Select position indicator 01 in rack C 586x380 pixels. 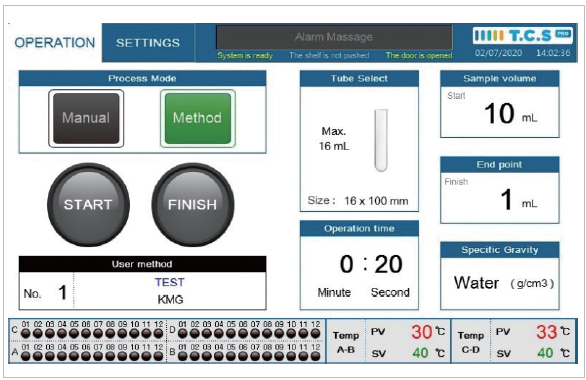25,333
